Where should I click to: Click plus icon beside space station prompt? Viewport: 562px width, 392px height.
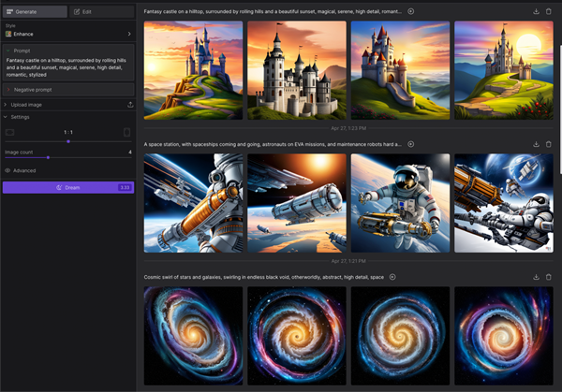click(x=411, y=144)
